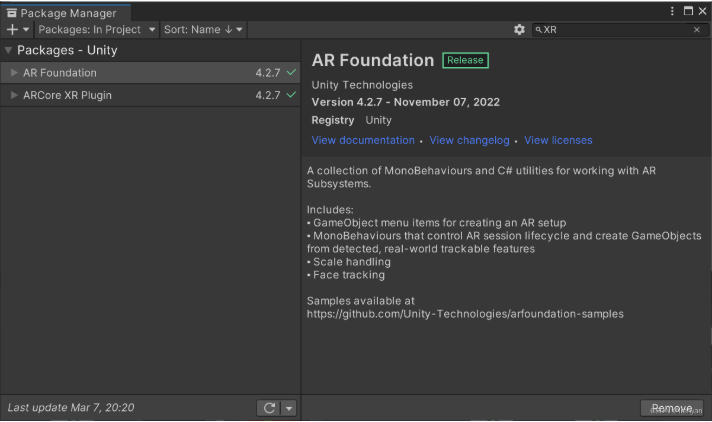
Task: Click the add package plus icon
Action: click(x=13, y=30)
